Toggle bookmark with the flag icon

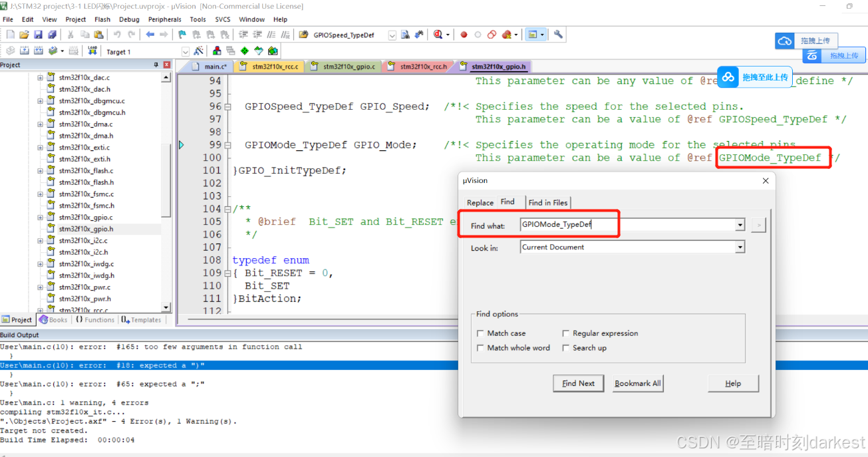(x=182, y=35)
